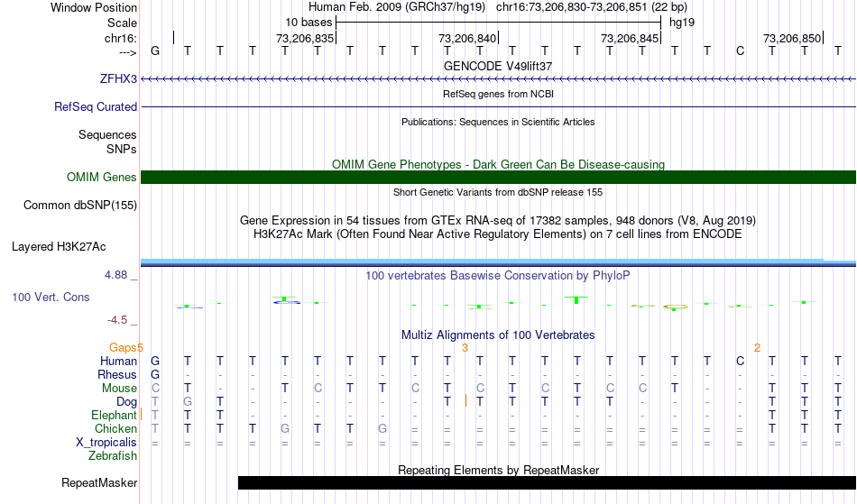857x504 pixels.
Task: Click the chr16: ruler label
Action: [x=121, y=38]
